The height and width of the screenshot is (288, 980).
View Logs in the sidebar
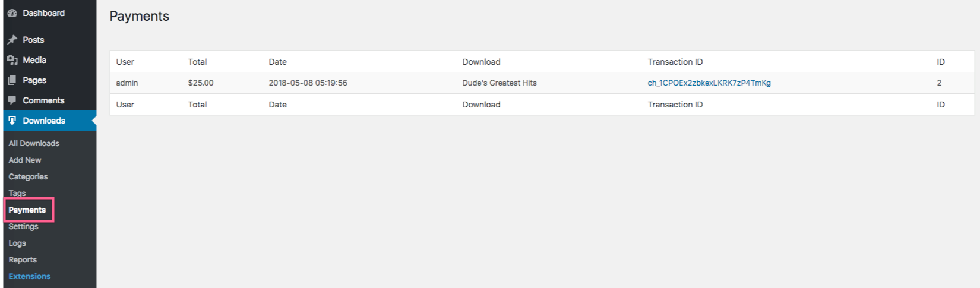pyautogui.click(x=17, y=243)
